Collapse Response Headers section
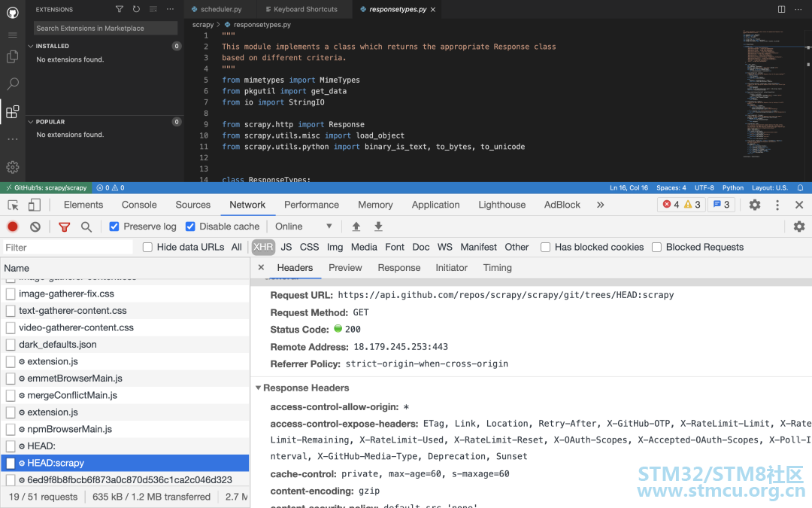Viewport: 812px width, 508px height. [258, 388]
